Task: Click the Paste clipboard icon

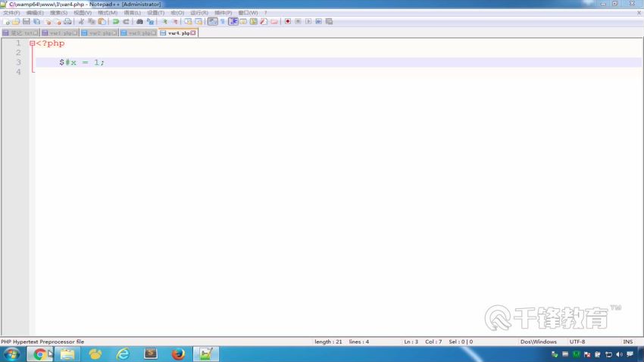Action: 102,21
